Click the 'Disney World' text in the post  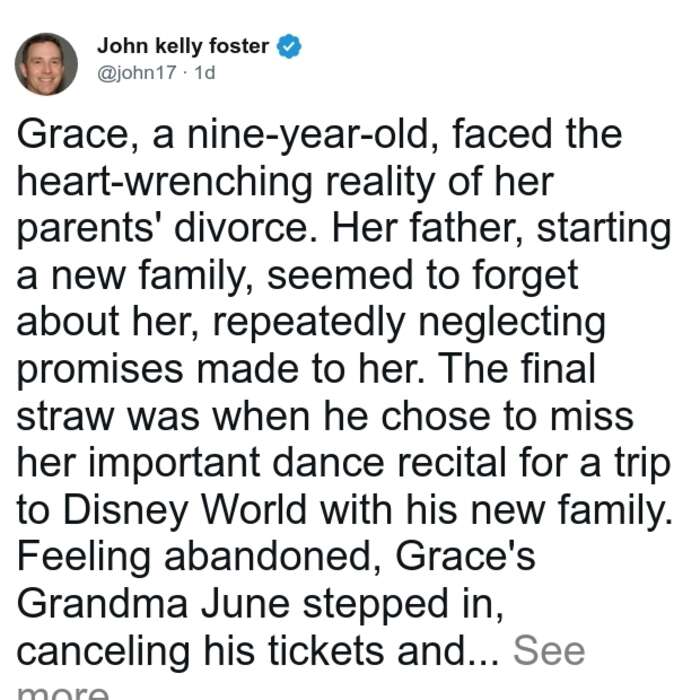(185, 510)
